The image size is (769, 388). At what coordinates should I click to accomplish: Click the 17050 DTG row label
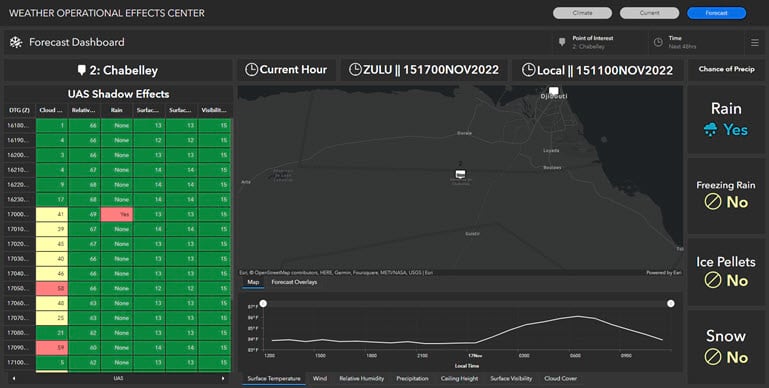[20, 288]
